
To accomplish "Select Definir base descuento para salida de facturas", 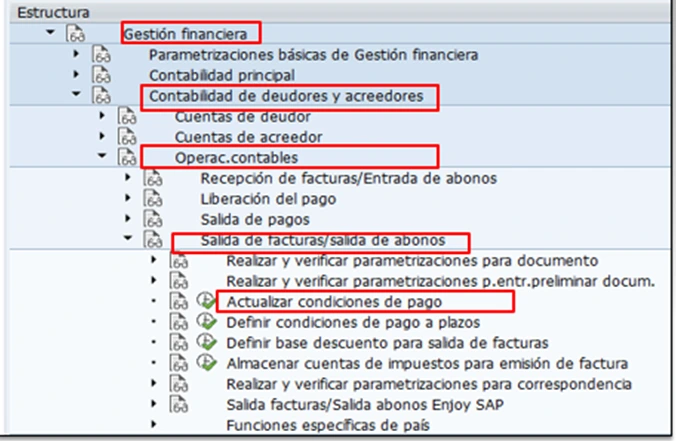I will point(387,343).
